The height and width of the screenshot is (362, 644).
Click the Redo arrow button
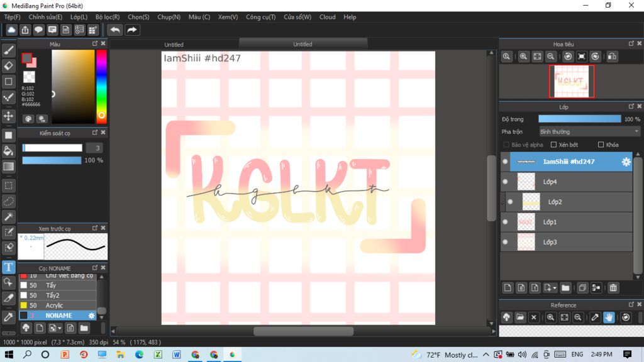(x=132, y=30)
